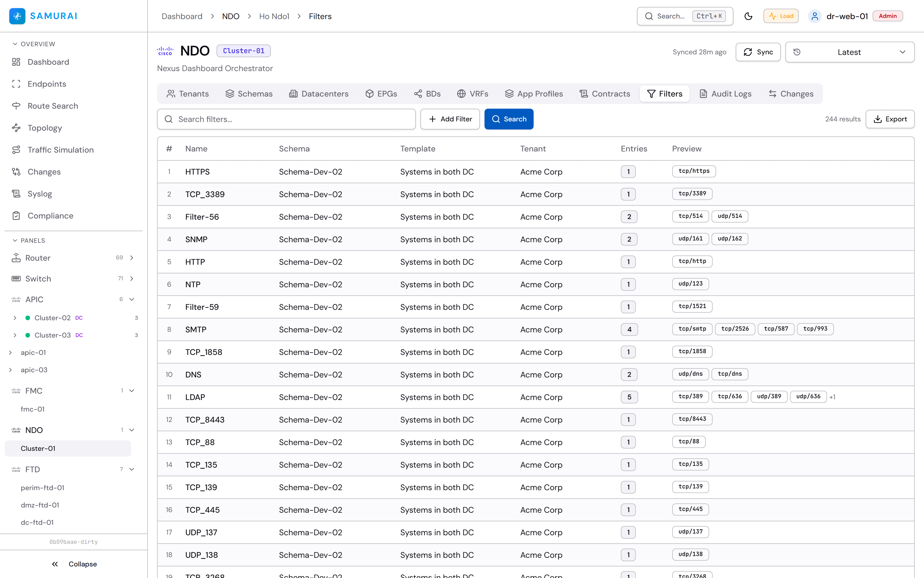Expand the Router panel chevron
This screenshot has width=924, height=578.
[x=132, y=258]
